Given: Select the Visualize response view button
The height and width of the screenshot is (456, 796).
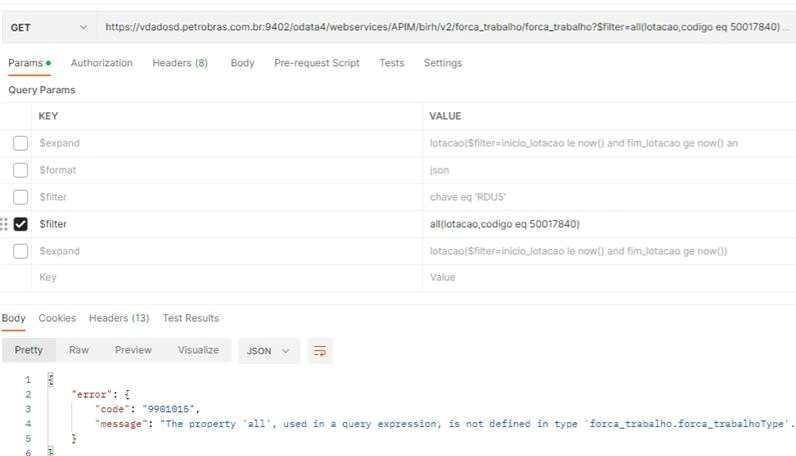Looking at the screenshot, I should pos(198,350).
